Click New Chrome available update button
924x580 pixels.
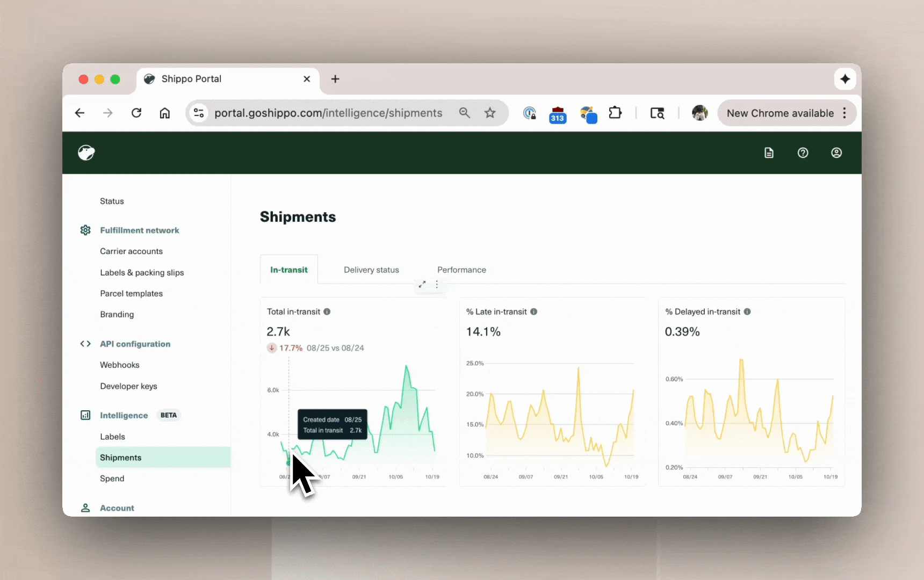[x=780, y=113]
